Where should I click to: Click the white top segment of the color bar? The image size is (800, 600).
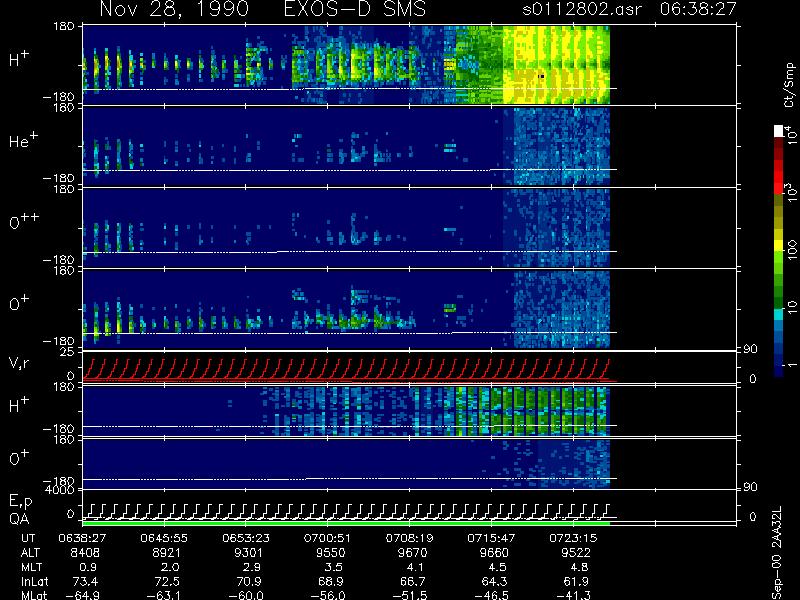click(x=779, y=131)
